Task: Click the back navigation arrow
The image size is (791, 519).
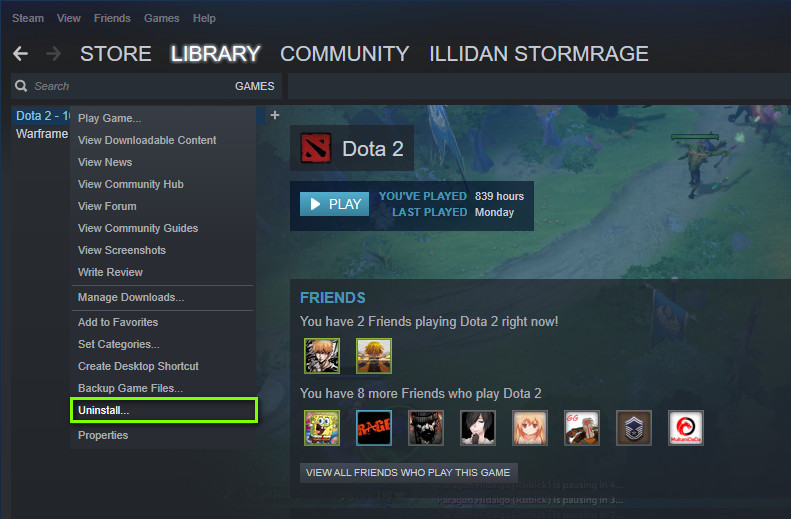Action: coord(21,53)
